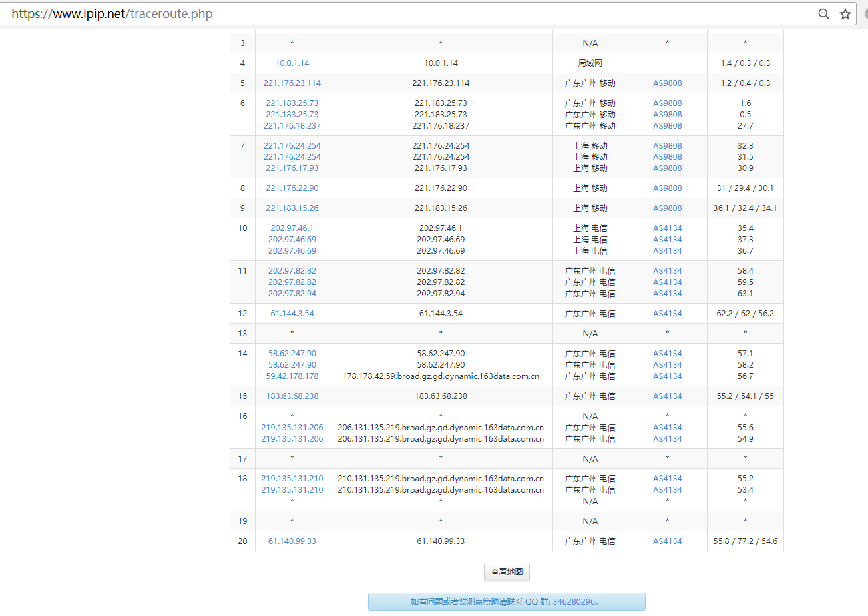Open the blue 221.176.22.90 IP link
The width and height of the screenshot is (868, 616).
tap(292, 188)
